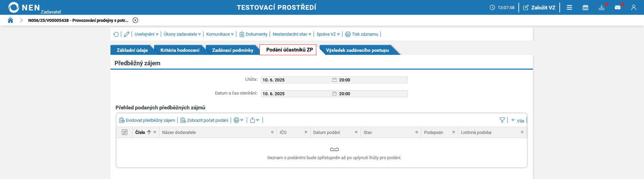Click Evidovat předběžný zájem
Image resolution: width=644 pixels, height=179 pixels.
coord(147,120)
